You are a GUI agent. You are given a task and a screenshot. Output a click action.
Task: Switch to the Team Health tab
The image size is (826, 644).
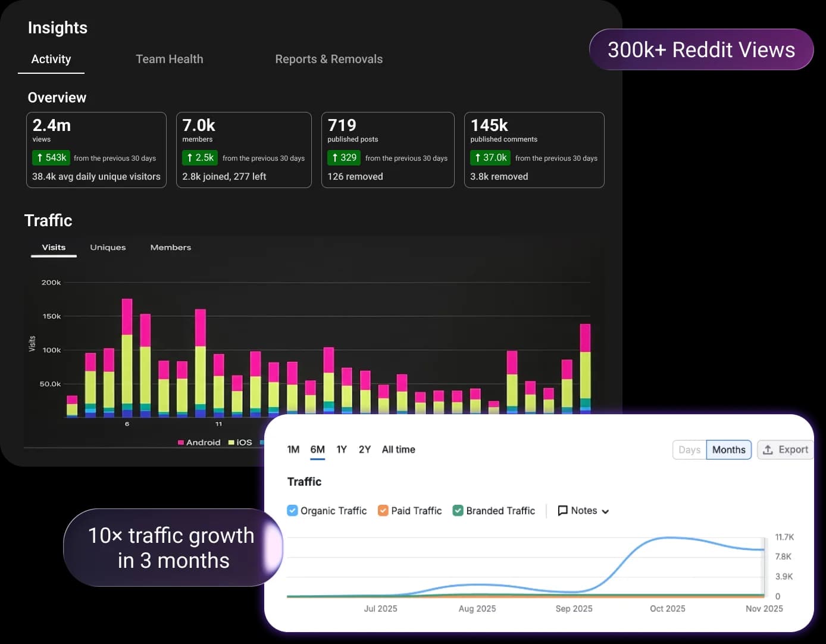[169, 59]
